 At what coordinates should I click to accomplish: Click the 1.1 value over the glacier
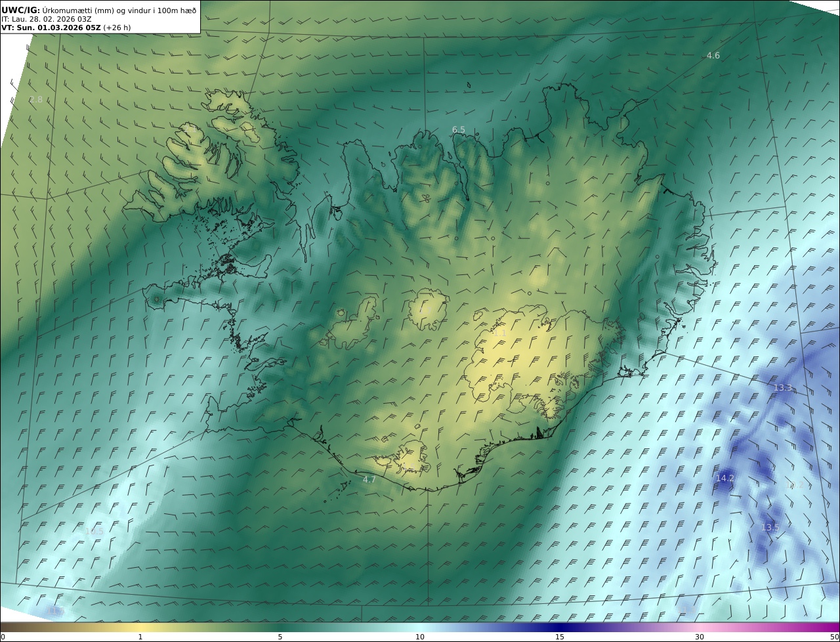(500, 333)
